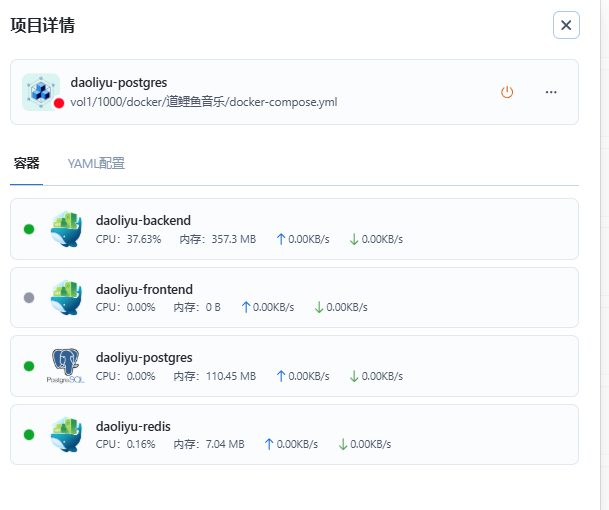Click the green status dot of daoliyu-postgres container
Viewport: 609px width, 510px height.
pyautogui.click(x=29, y=366)
